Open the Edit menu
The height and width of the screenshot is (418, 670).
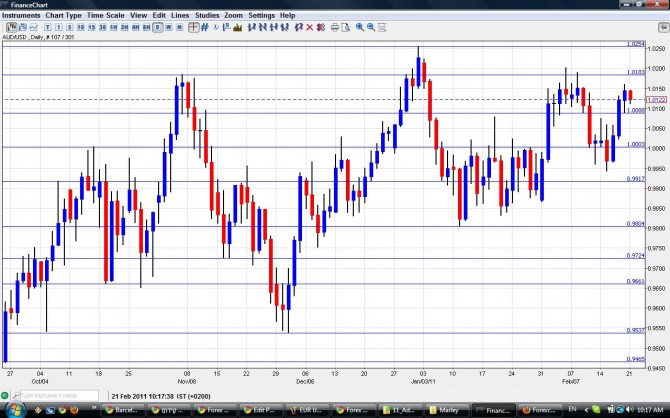159,15
